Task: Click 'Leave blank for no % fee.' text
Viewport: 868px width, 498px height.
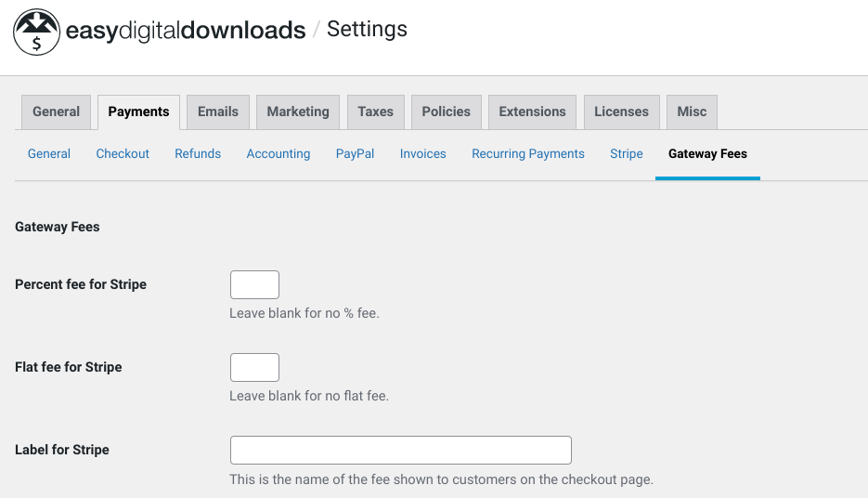Action: (304, 313)
